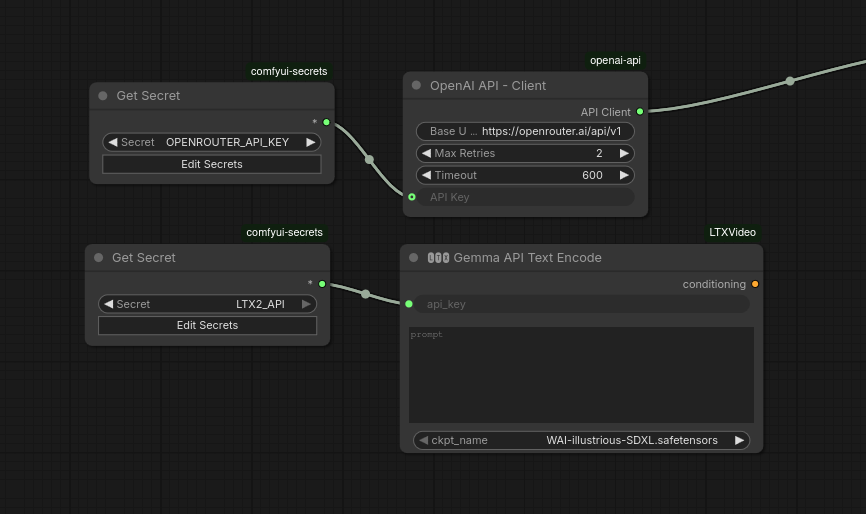Click the API Key input socket

pyautogui.click(x=412, y=197)
